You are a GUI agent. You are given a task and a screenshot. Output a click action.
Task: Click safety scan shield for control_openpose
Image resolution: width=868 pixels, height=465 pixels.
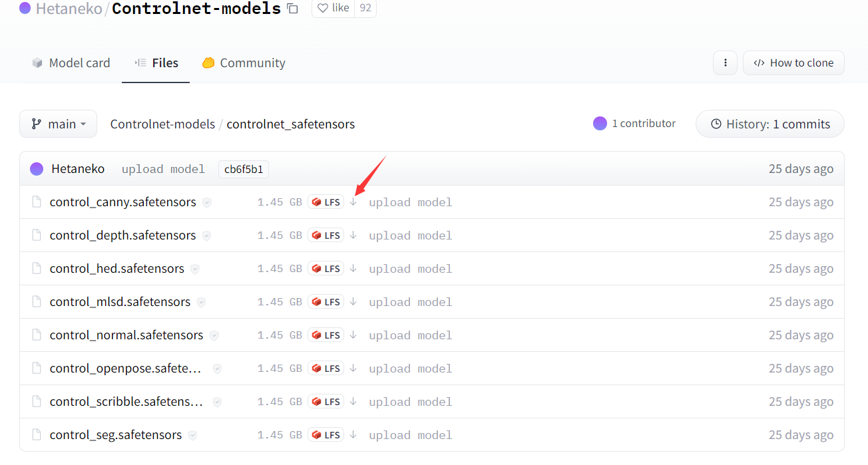(217, 369)
